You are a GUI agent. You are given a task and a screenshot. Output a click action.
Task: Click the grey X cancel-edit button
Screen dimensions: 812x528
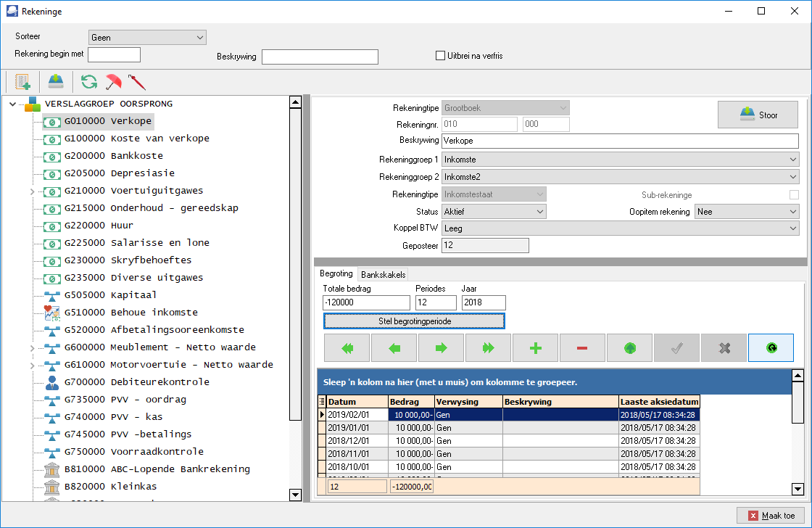pyautogui.click(x=724, y=347)
